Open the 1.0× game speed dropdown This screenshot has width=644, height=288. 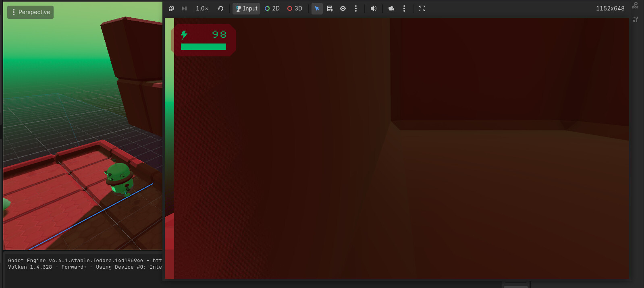202,8
